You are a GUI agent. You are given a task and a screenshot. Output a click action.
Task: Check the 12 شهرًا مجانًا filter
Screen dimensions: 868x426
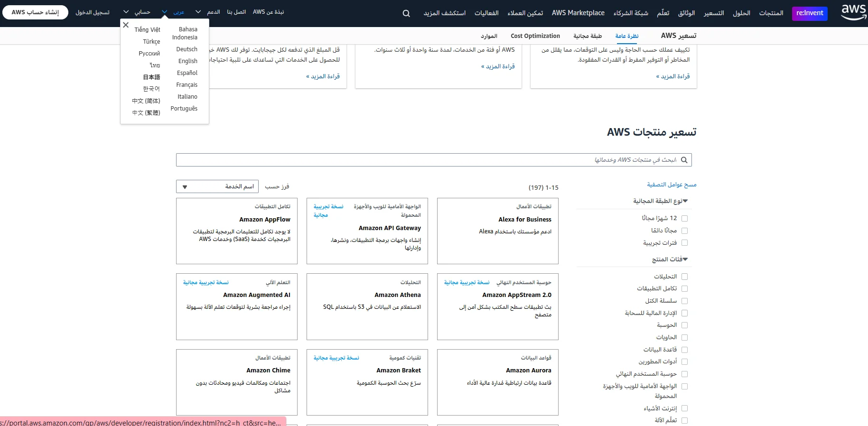(x=684, y=219)
